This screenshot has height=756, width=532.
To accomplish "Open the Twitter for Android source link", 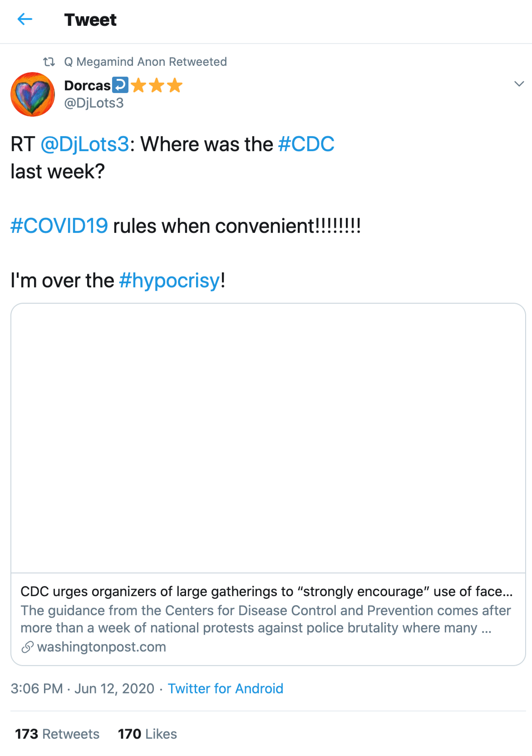I will [226, 689].
